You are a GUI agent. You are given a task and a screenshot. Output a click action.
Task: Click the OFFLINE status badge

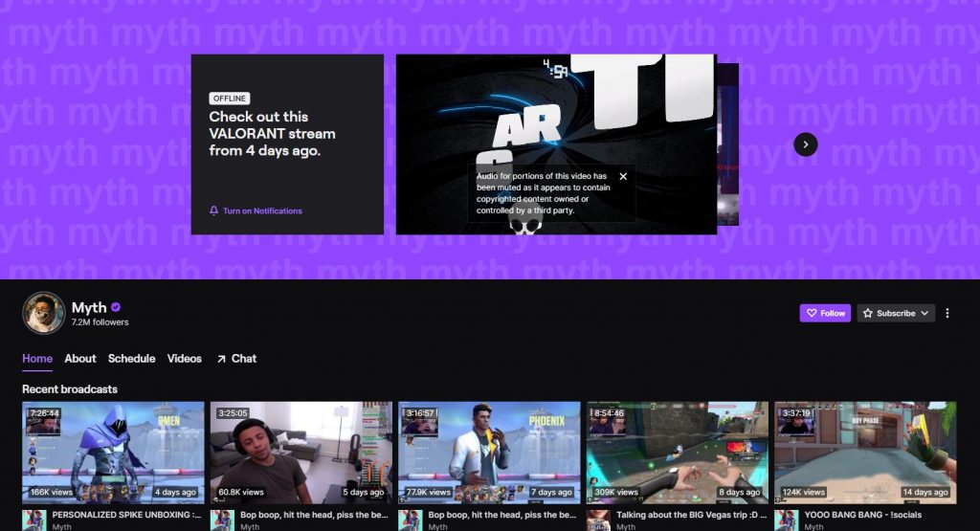[230, 99]
